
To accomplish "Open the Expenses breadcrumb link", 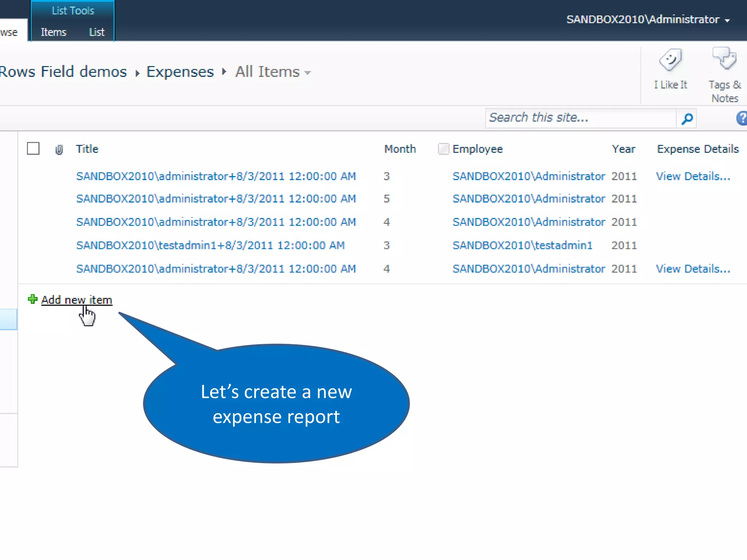I will (180, 72).
